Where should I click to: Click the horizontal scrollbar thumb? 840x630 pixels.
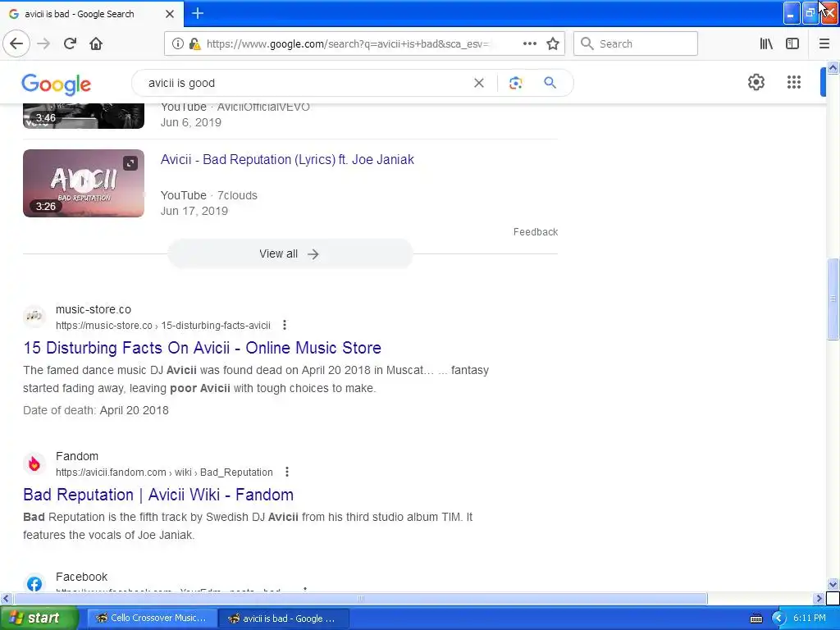[360, 598]
